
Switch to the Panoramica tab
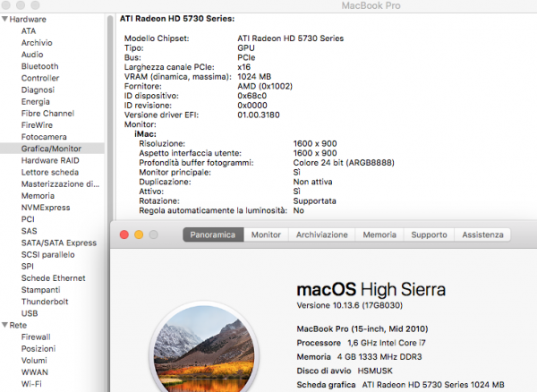coord(213,234)
